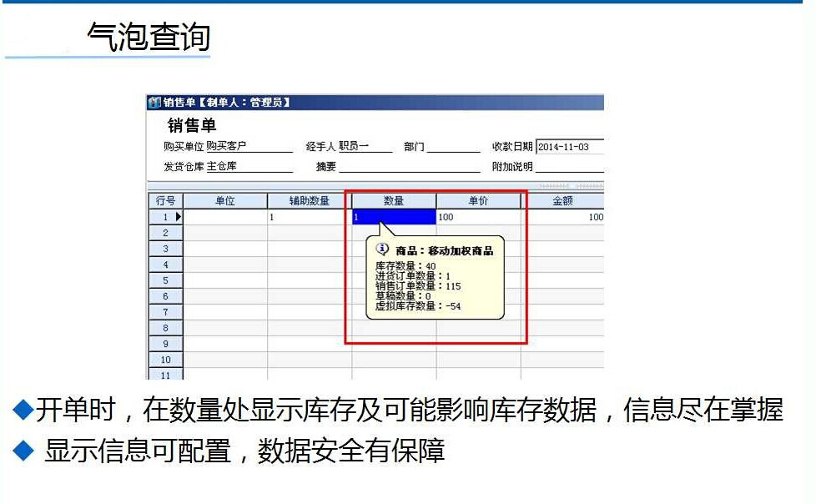Click the 单位 column header
816x504 pixels.
[224, 201]
